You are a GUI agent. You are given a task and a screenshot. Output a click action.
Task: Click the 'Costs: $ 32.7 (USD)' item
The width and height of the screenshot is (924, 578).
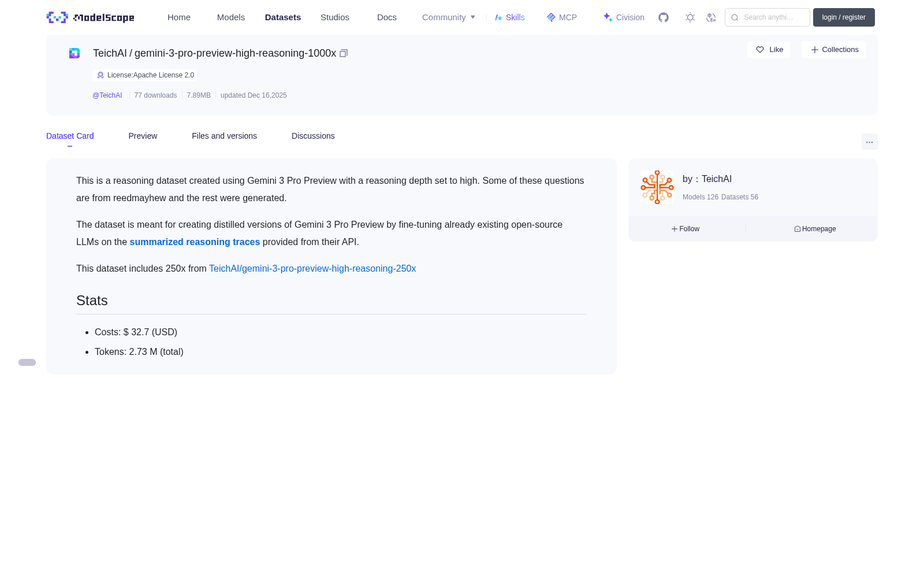click(x=136, y=332)
